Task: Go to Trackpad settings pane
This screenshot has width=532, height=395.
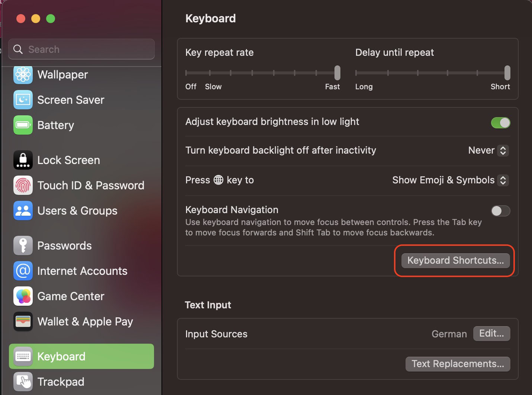Action: pyautogui.click(x=61, y=382)
